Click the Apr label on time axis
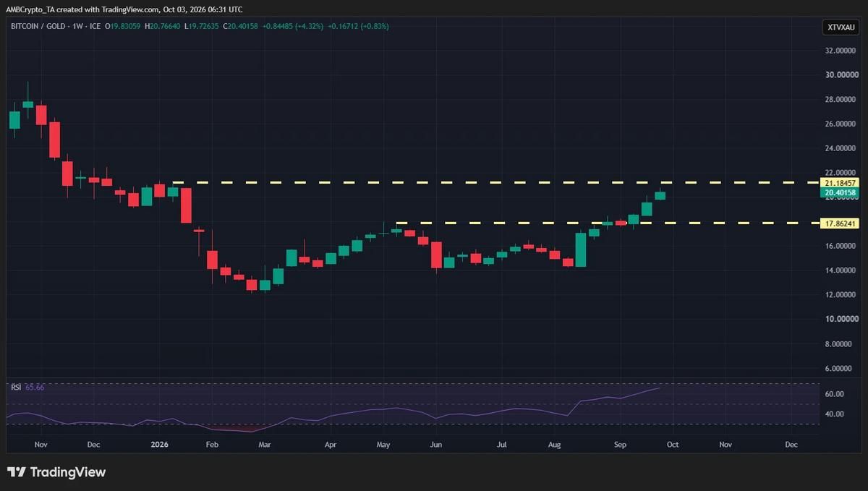Viewport: 868px width, 491px height. 330,445
